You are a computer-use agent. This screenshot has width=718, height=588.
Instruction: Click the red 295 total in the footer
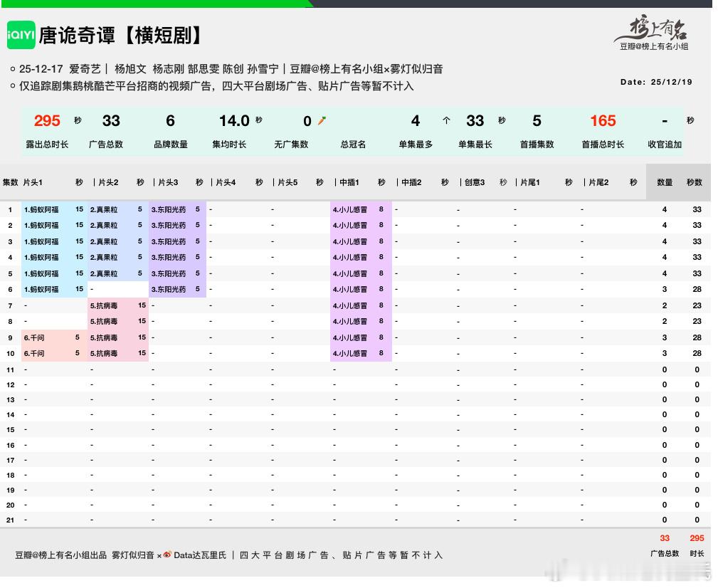coord(697,538)
